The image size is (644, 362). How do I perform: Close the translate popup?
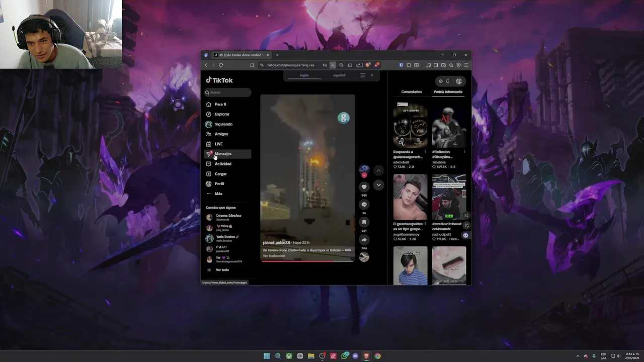(x=372, y=75)
